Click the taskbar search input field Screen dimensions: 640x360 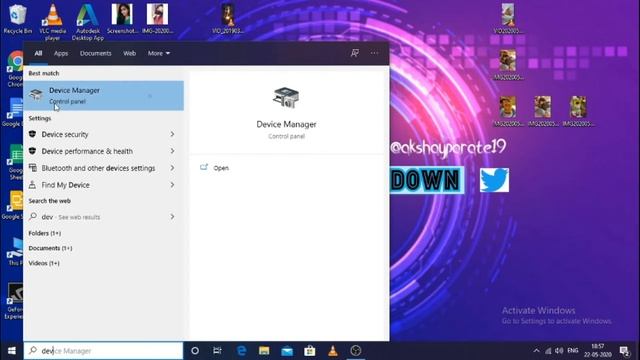tap(103, 351)
